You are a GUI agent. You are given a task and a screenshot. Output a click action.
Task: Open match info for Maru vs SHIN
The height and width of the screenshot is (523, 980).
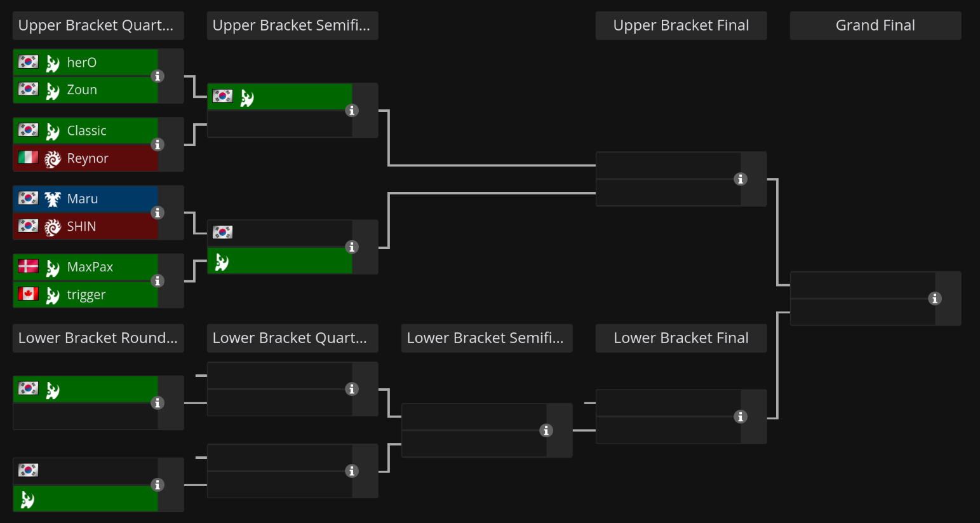pyautogui.click(x=158, y=213)
